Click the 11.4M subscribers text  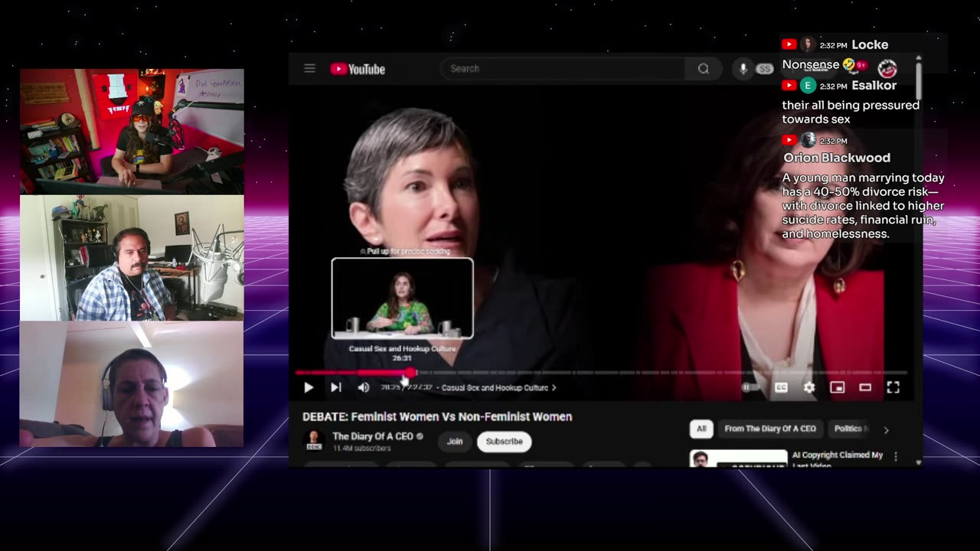361,448
